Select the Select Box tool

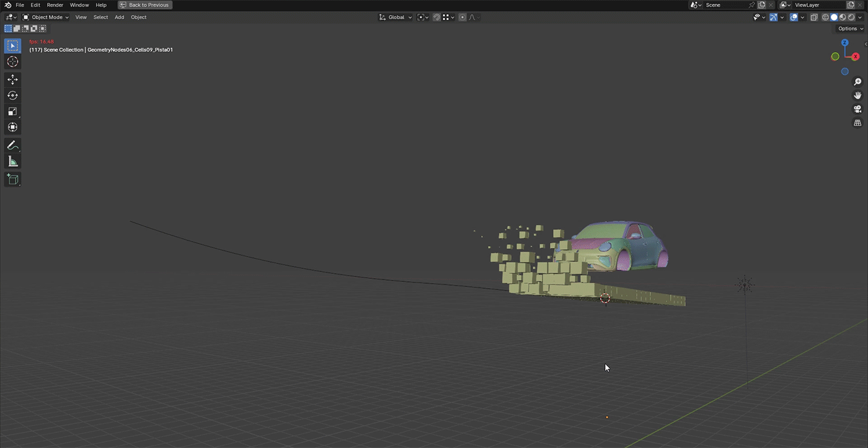pos(12,46)
